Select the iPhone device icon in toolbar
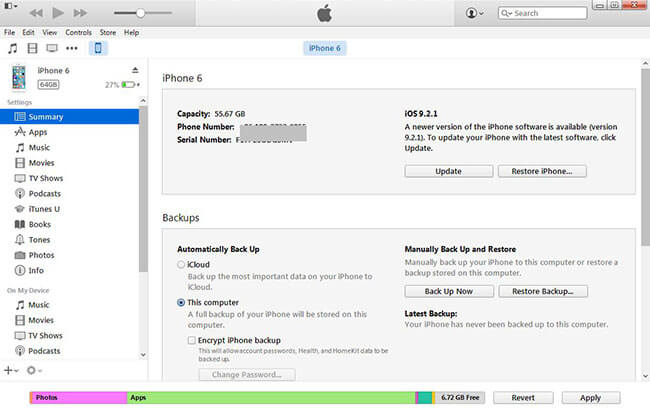Viewport: 650px width, 414px height. click(98, 48)
